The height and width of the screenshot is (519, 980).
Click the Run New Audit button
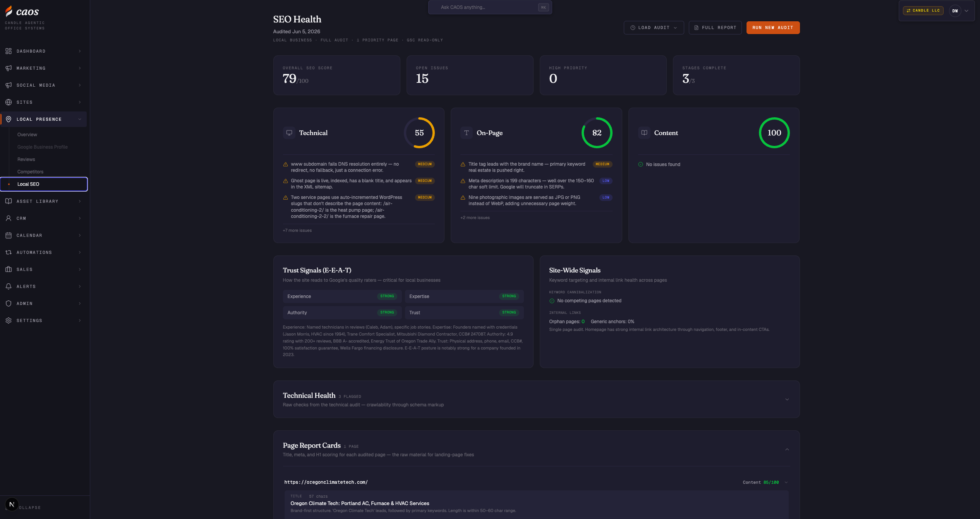point(773,27)
